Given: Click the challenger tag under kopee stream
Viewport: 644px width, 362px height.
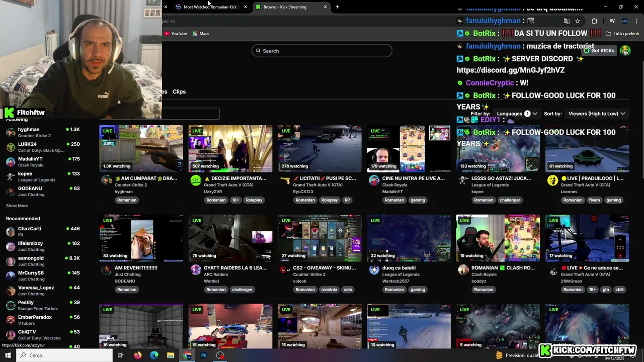Looking at the screenshot, I should point(510,200).
